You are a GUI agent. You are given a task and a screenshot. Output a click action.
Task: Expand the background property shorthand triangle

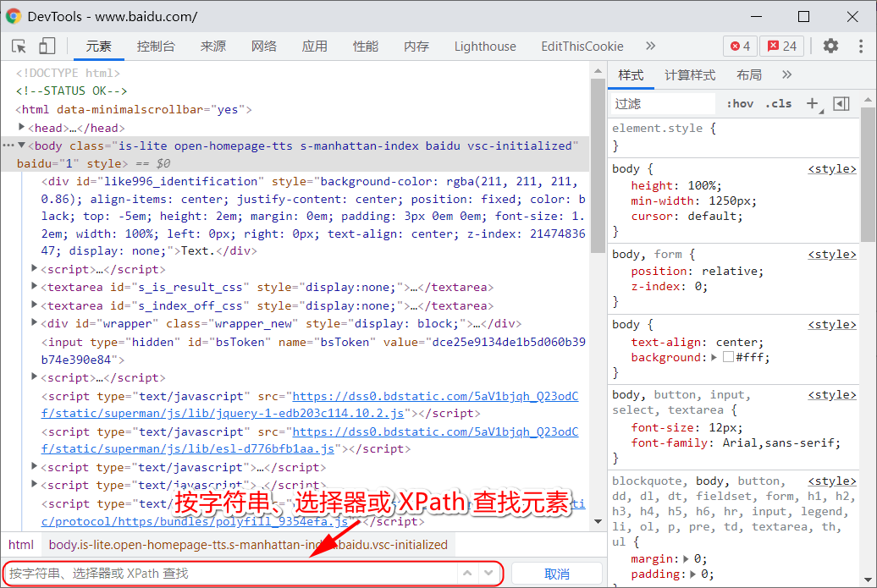[x=714, y=357]
